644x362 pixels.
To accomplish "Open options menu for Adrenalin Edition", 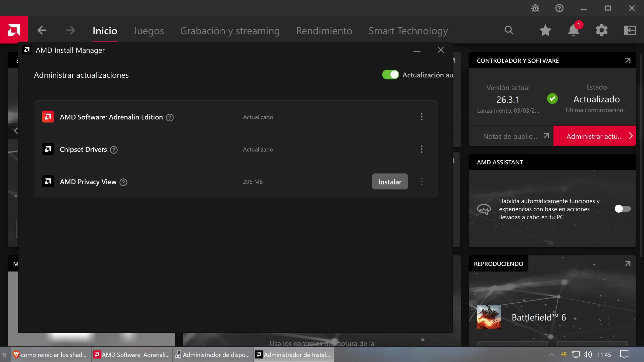I will coord(422,117).
